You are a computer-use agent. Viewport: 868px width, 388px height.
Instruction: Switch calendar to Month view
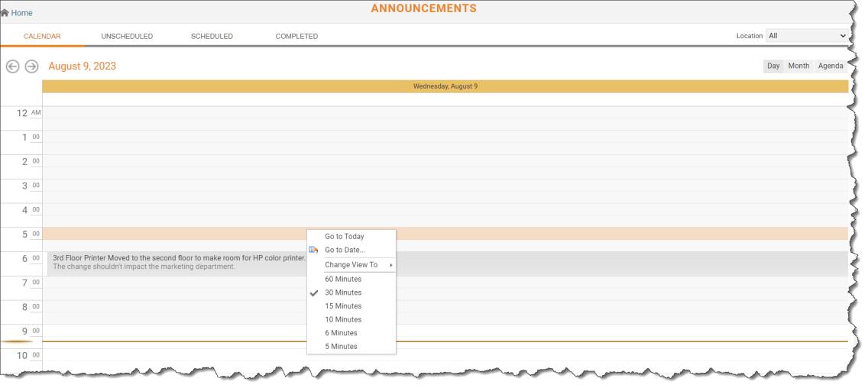pos(798,66)
